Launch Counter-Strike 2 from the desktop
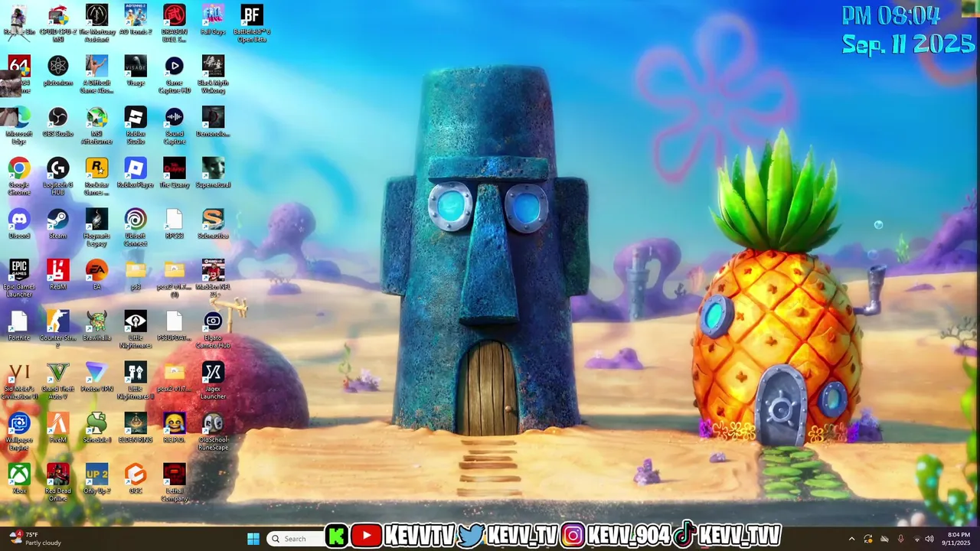 58,329
